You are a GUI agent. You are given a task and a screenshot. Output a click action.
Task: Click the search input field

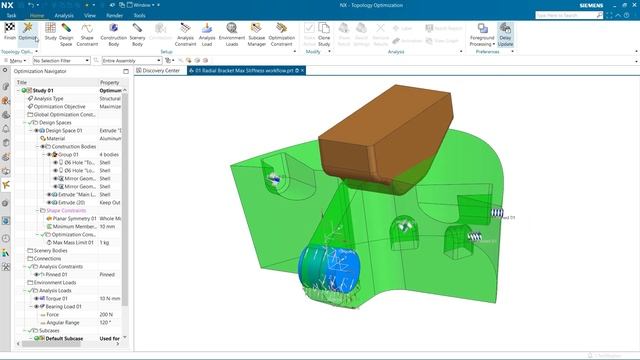point(565,15)
